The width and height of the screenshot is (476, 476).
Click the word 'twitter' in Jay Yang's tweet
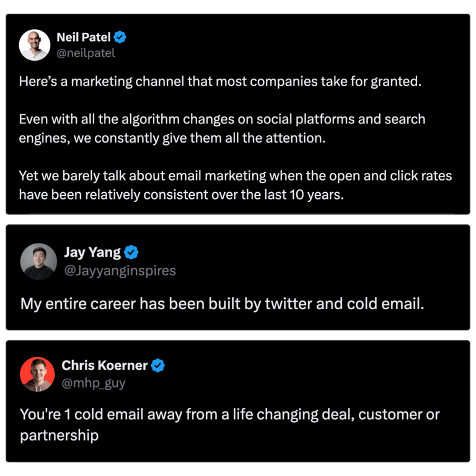pyautogui.click(x=288, y=304)
